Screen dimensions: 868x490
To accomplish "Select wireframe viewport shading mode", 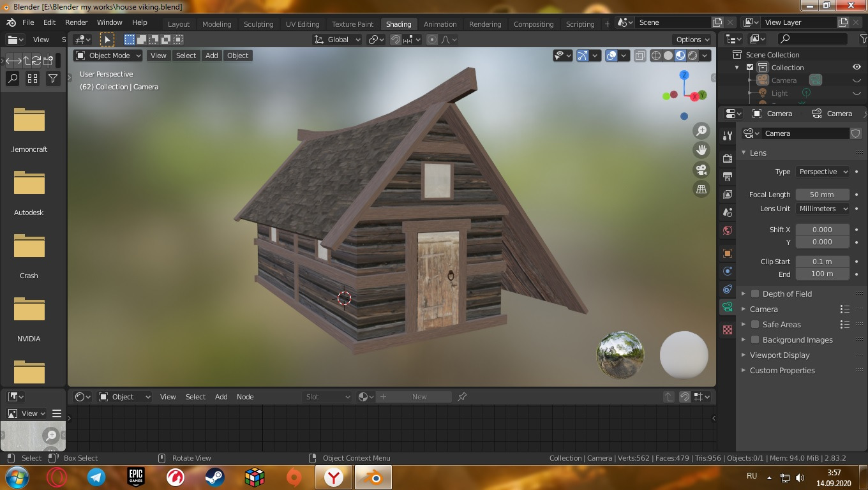I will tap(655, 56).
